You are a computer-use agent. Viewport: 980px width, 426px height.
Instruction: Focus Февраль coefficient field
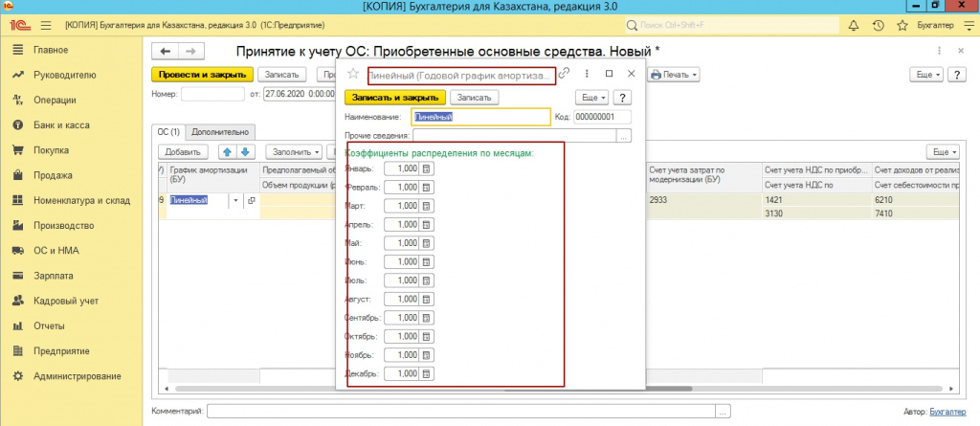tap(402, 187)
